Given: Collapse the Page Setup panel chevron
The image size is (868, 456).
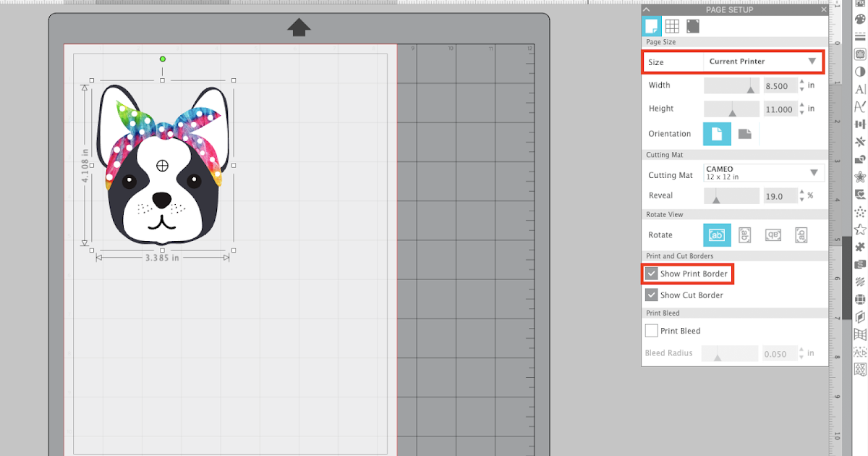Looking at the screenshot, I should (x=647, y=9).
